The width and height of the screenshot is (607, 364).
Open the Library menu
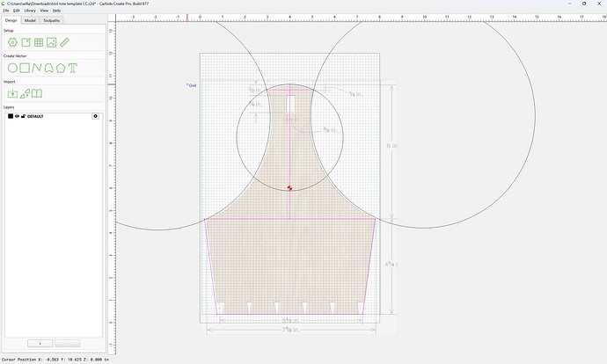(x=30, y=11)
